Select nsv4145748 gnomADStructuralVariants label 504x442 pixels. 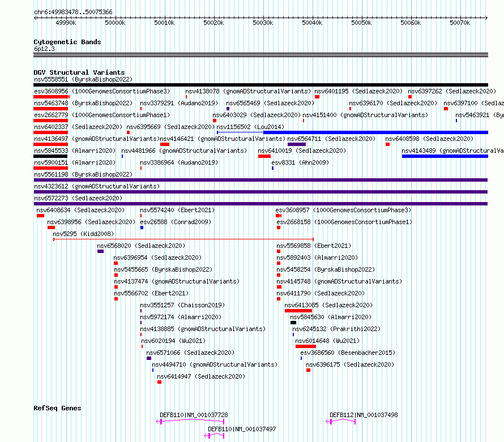tap(339, 281)
